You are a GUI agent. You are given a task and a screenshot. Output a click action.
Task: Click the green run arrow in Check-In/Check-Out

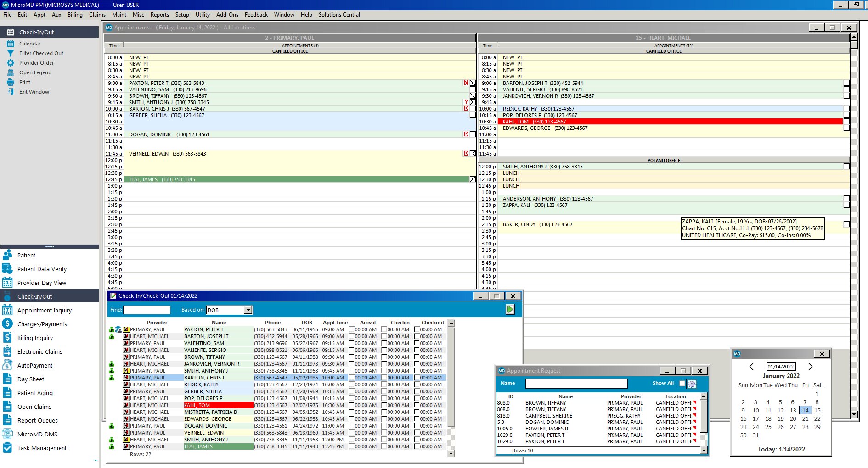[510, 310]
